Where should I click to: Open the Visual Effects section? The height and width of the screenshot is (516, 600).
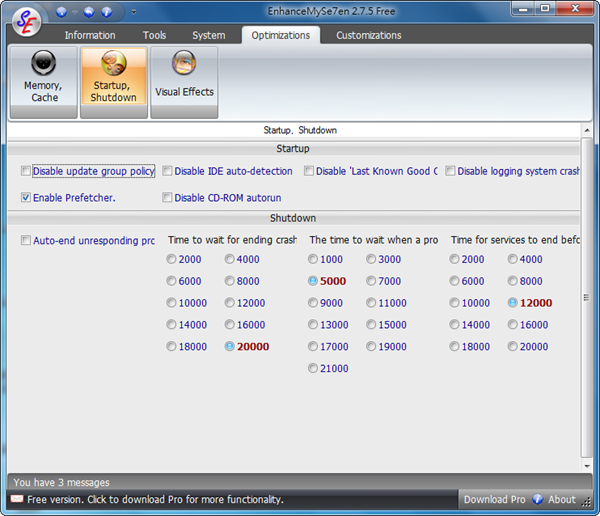183,82
